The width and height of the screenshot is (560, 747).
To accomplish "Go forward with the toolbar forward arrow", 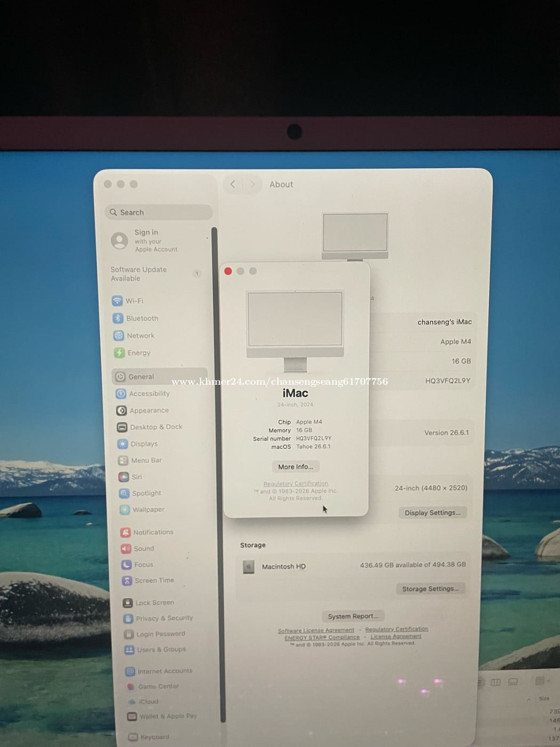I will (x=252, y=185).
